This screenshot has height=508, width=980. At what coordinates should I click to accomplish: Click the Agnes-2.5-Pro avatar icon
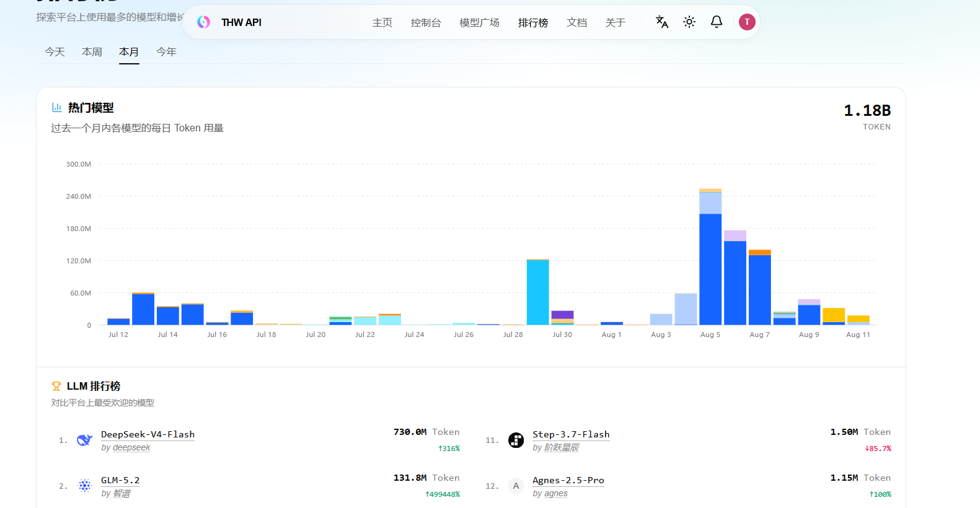click(x=516, y=486)
